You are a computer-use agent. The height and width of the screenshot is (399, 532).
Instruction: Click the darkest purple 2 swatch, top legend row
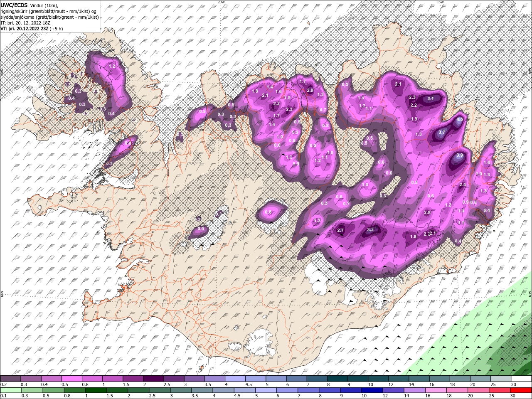[x=153, y=379]
